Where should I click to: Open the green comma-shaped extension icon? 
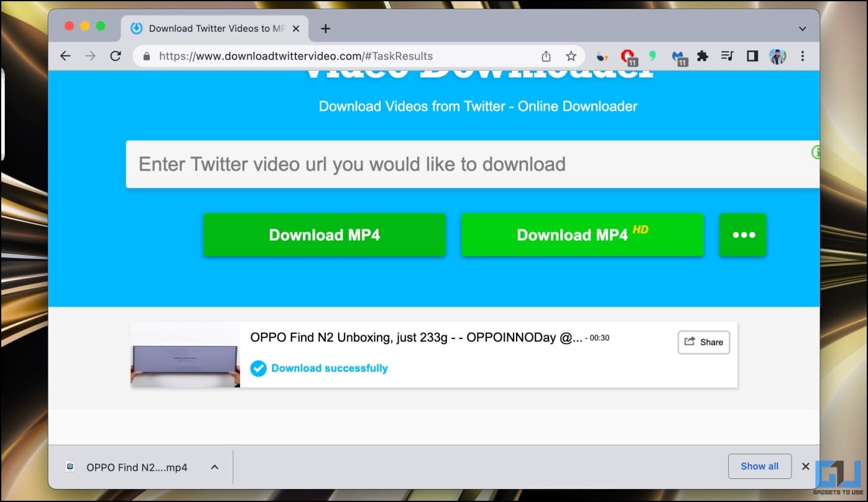(652, 56)
